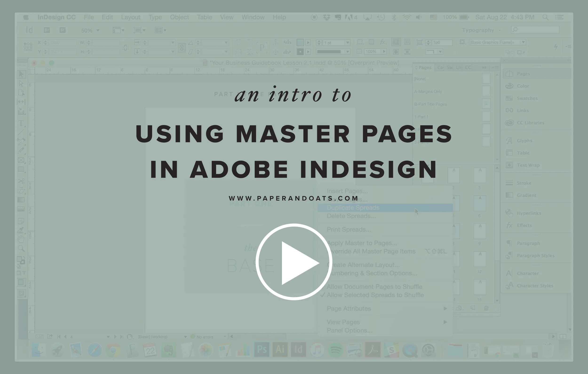Open the Layout menu
The width and height of the screenshot is (588, 374).
point(131,17)
